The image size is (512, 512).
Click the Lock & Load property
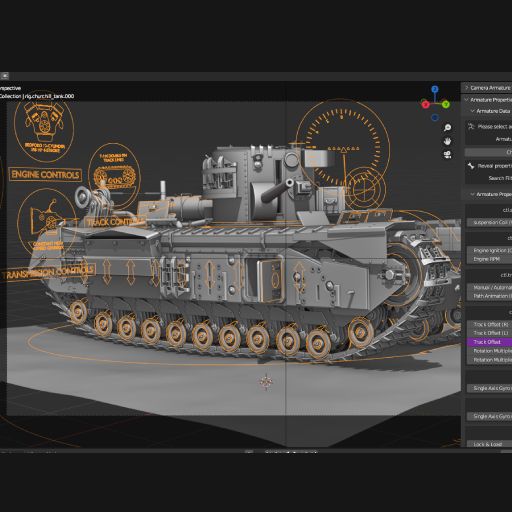pos(489,444)
